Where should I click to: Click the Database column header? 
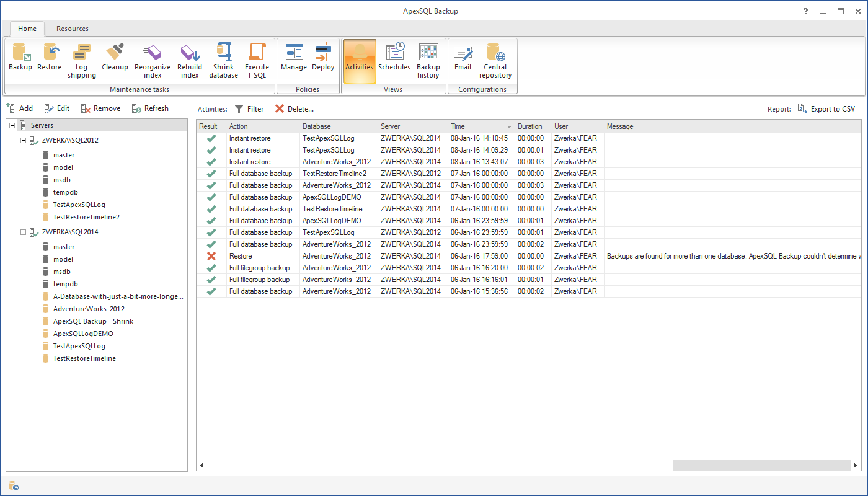point(339,126)
